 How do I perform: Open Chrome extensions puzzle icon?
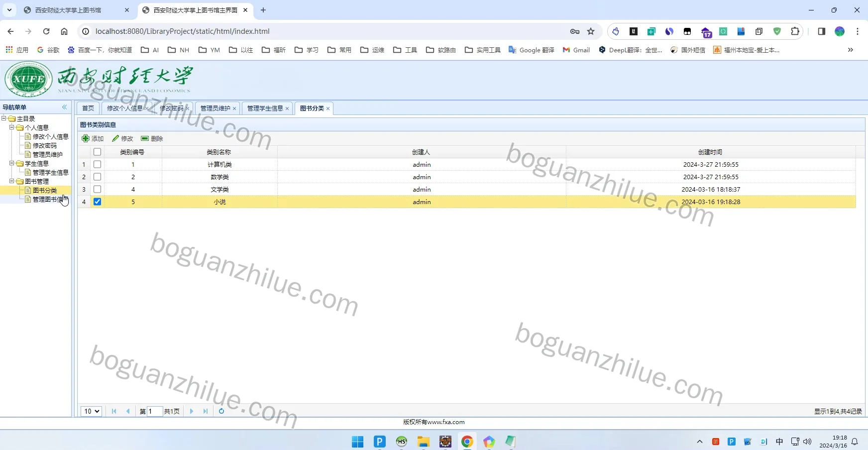click(x=795, y=31)
